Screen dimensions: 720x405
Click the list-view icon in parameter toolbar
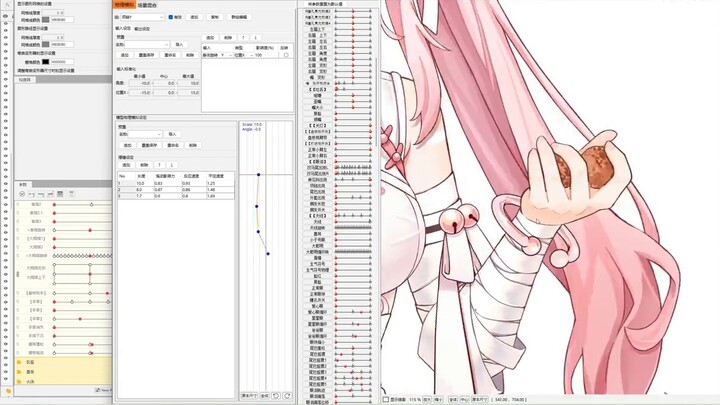click(x=60, y=194)
